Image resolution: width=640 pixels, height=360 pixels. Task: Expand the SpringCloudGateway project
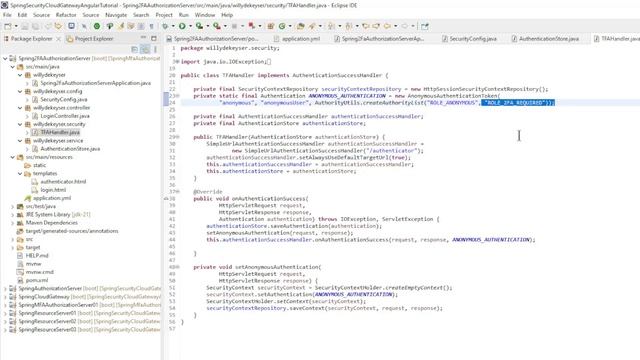[x=5, y=297]
